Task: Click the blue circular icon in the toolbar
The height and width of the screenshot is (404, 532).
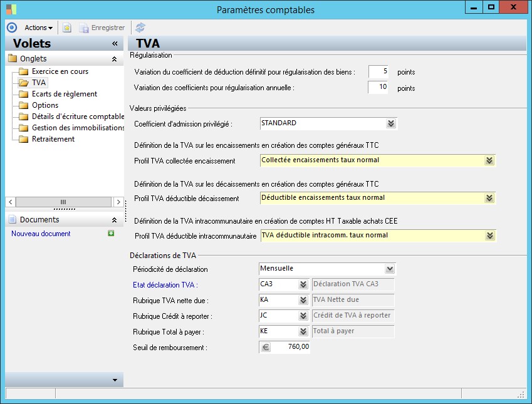Action: pos(11,28)
